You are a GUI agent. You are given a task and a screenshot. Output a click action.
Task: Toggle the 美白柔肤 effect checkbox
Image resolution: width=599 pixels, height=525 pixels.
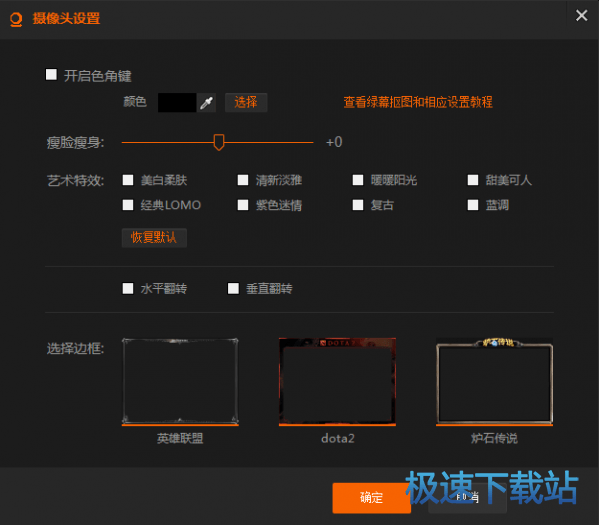tap(128, 180)
